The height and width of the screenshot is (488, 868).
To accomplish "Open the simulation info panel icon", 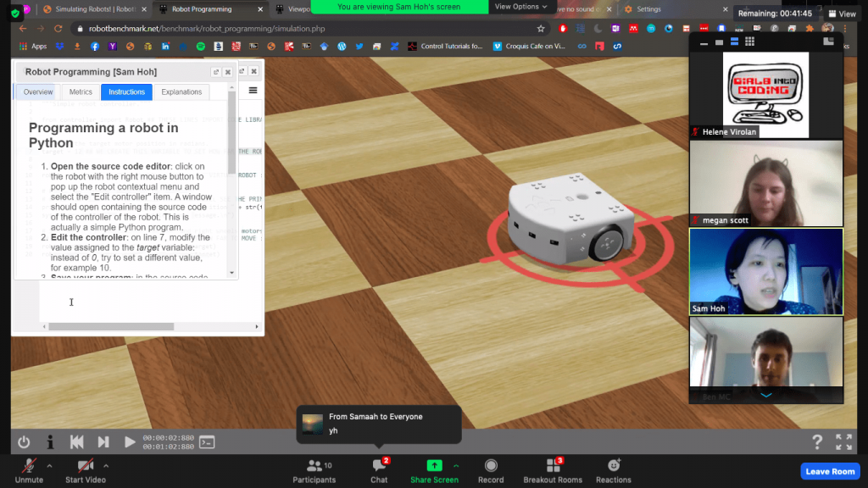I will click(50, 441).
